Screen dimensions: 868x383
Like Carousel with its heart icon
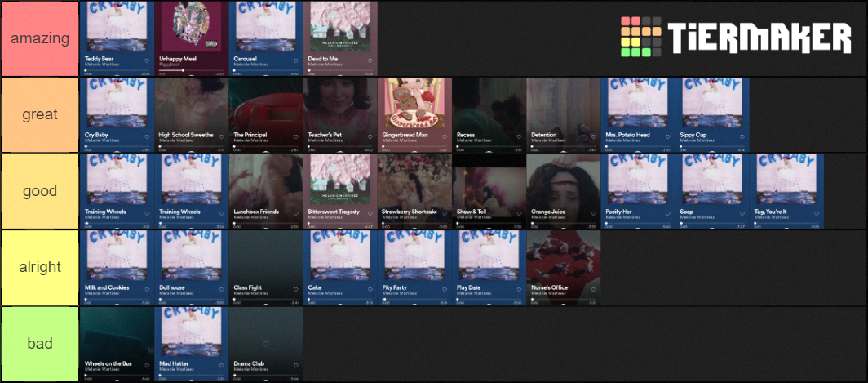pyautogui.click(x=295, y=60)
